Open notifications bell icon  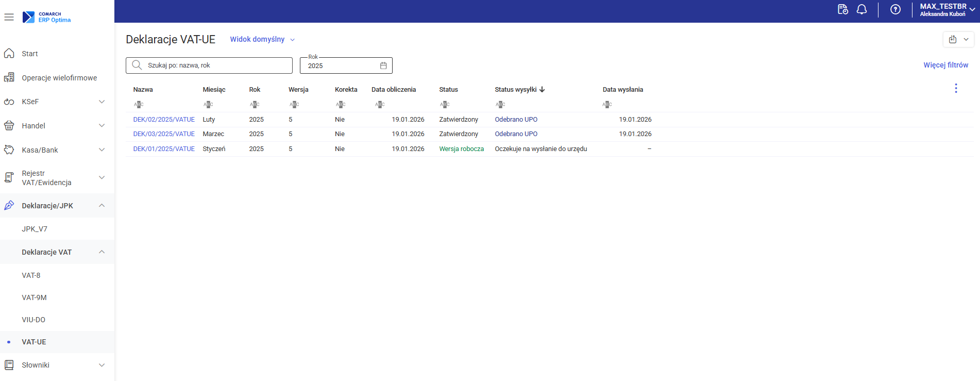pyautogui.click(x=861, y=10)
